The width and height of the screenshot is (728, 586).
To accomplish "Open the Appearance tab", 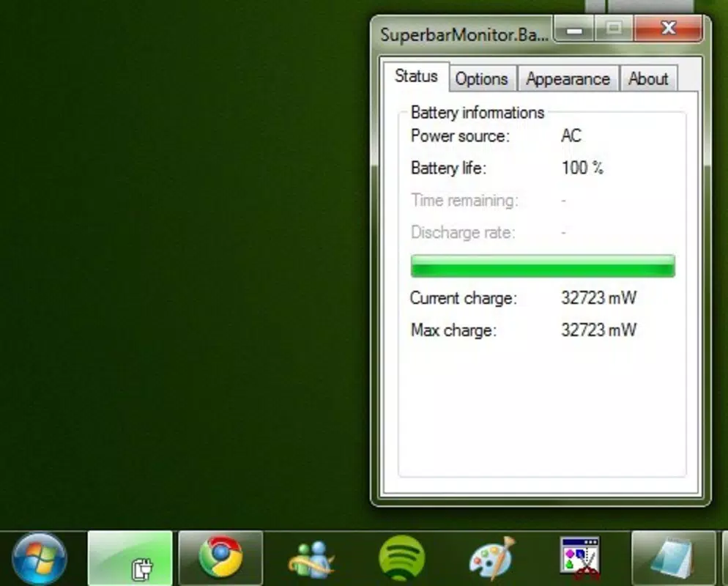I will point(568,79).
